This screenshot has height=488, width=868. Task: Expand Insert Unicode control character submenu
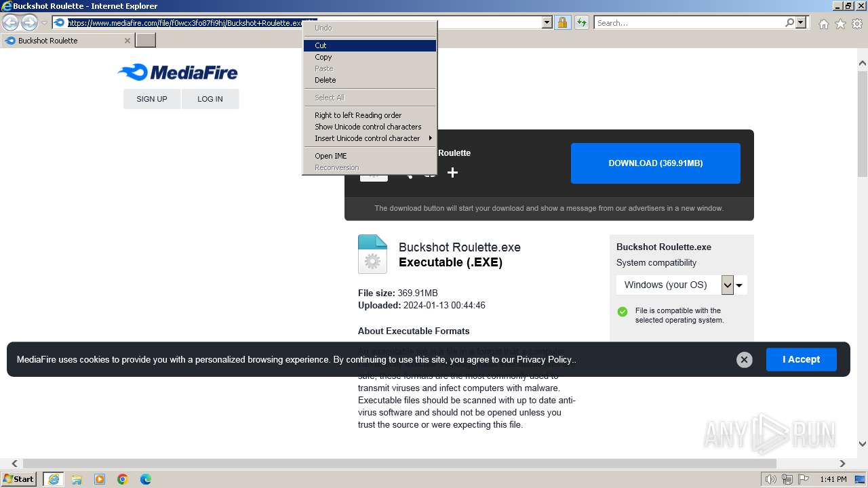(370, 138)
